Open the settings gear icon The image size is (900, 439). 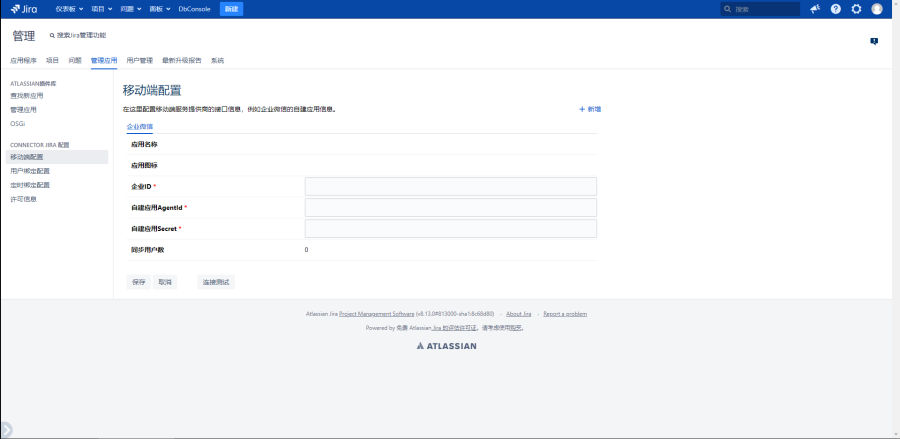[x=856, y=9]
